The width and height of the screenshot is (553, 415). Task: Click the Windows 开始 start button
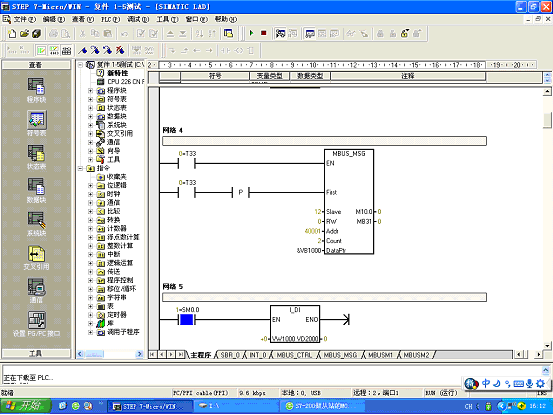[x=26, y=406]
